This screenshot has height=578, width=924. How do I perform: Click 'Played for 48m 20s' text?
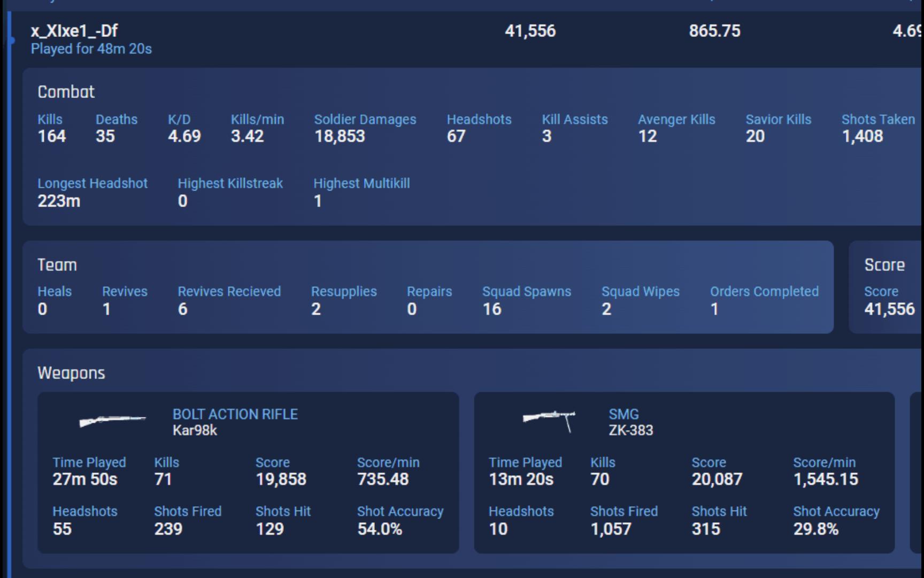click(91, 49)
